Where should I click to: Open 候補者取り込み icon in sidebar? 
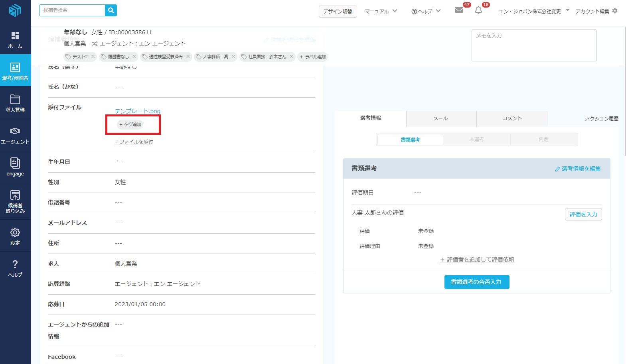point(15,201)
